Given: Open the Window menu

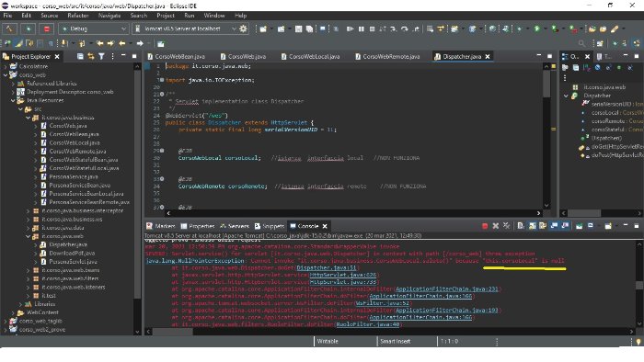Looking at the screenshot, I should (214, 16).
